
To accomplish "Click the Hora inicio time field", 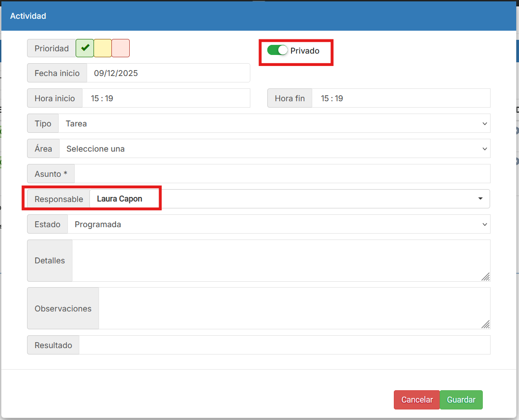I will coord(166,98).
